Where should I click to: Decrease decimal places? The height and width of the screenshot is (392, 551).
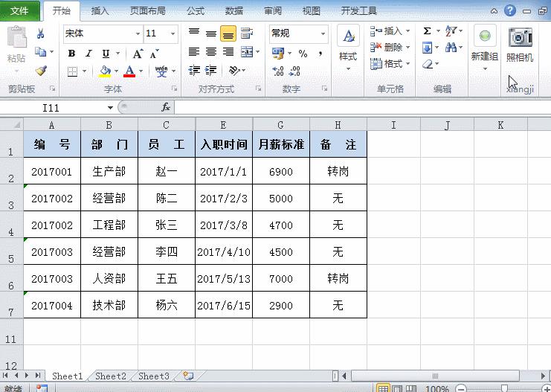[294, 71]
